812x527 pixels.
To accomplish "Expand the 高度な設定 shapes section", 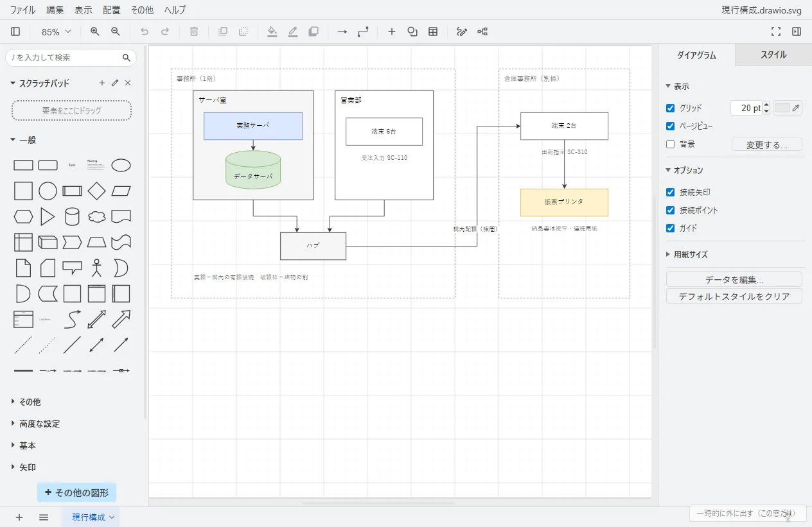I will (x=35, y=424).
